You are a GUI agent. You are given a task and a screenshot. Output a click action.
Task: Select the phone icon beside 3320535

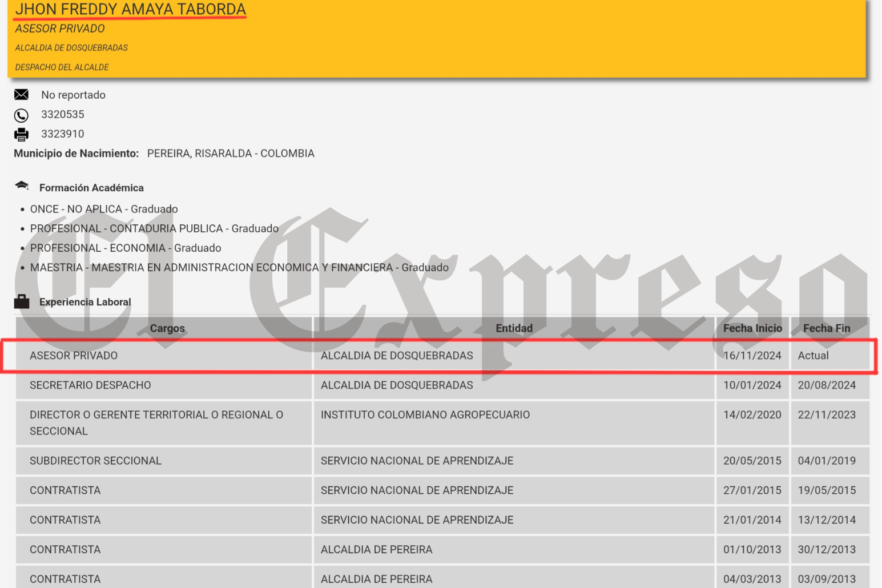(22, 114)
